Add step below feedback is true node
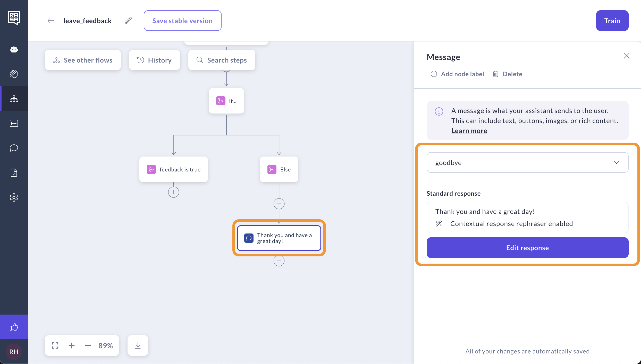 coord(174,192)
